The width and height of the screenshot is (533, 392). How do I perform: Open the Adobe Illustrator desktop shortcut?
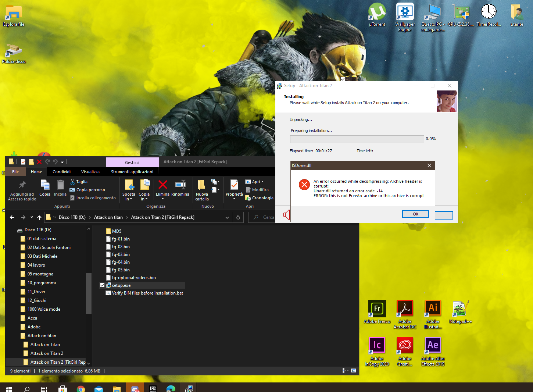[x=433, y=314]
